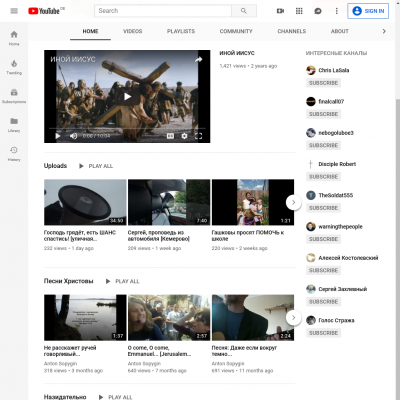
Task: Play all Песни Христовы videos
Action: point(123,281)
